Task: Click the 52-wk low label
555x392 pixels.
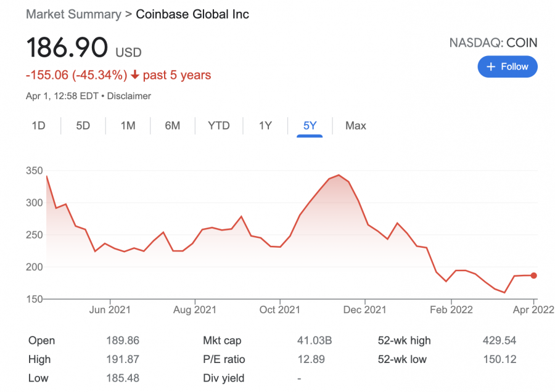Action: (x=402, y=359)
